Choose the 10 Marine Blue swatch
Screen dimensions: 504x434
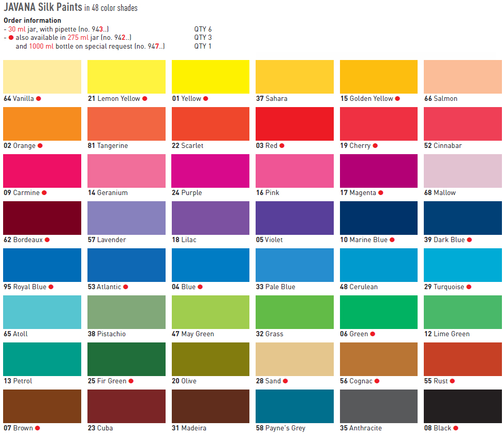pyautogui.click(x=379, y=218)
